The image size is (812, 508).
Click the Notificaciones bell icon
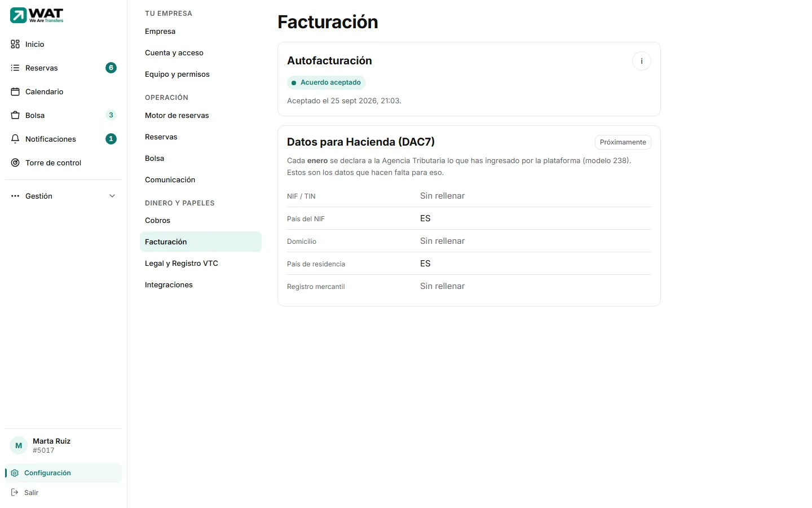tap(15, 139)
